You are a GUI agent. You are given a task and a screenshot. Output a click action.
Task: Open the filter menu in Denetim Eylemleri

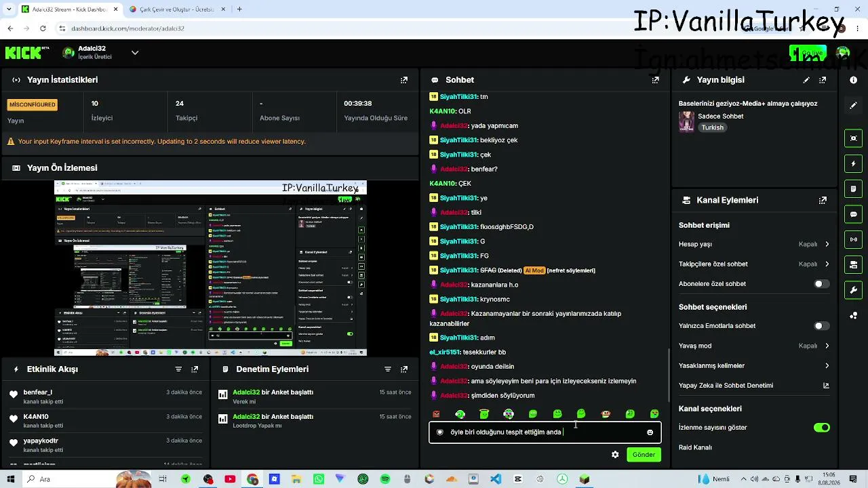coord(388,369)
